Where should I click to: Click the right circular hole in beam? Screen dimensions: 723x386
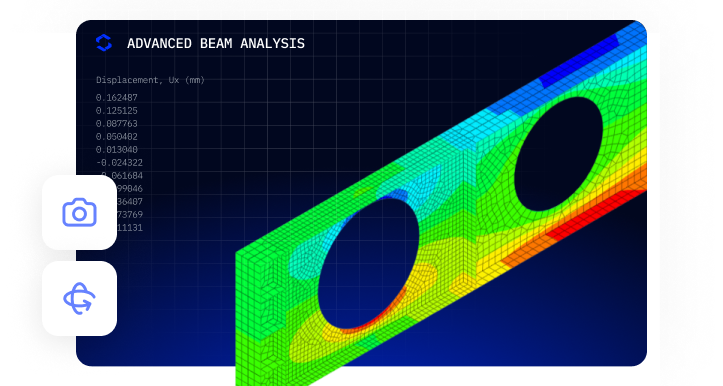558,154
